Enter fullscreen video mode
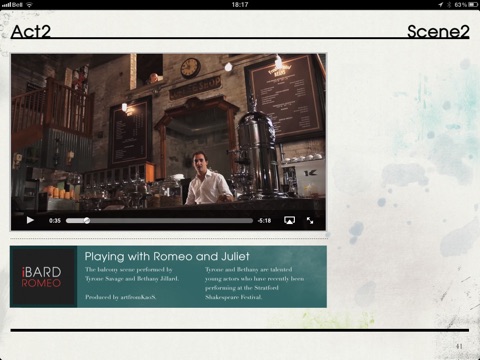This screenshot has width=480, height=360. [x=310, y=220]
